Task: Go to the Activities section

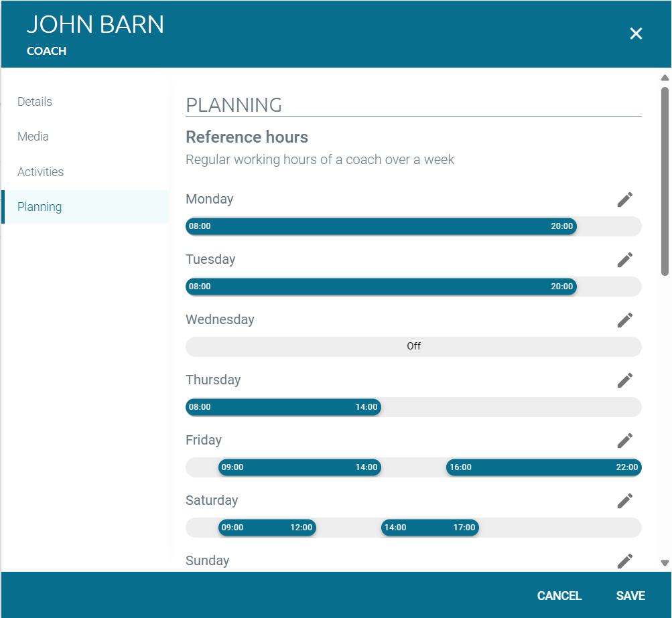Action: click(x=41, y=172)
